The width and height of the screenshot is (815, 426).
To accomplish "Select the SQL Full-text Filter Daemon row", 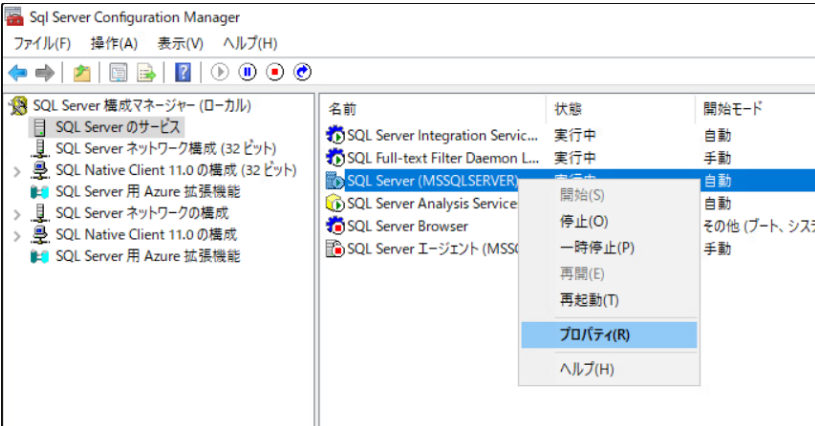I will pyautogui.click(x=442, y=158).
